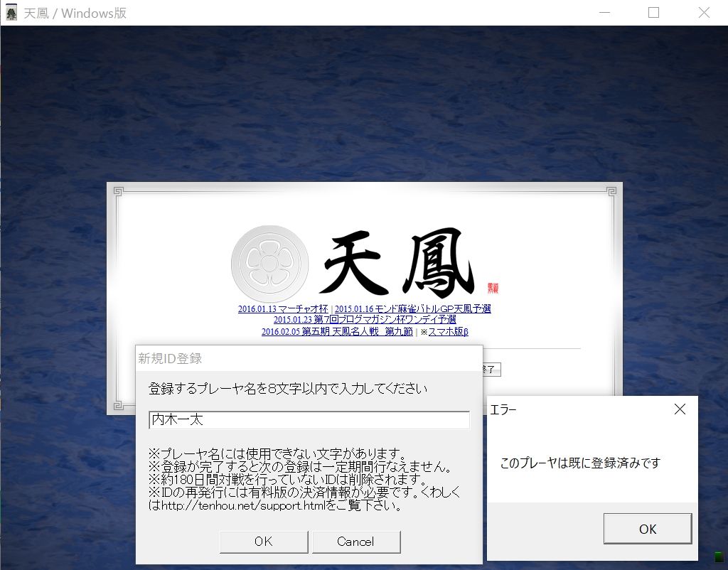Click OK in the error dialog
The width and height of the screenshot is (728, 570).
(x=647, y=528)
